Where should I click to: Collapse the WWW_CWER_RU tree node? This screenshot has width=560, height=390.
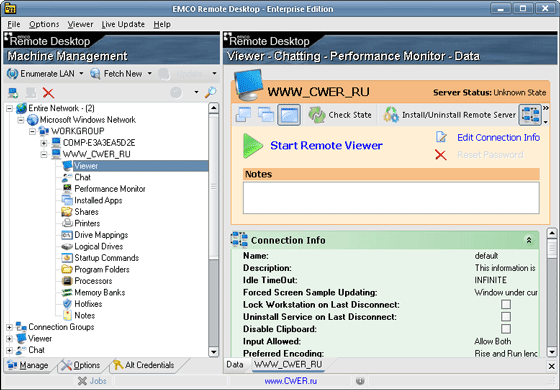click(44, 154)
